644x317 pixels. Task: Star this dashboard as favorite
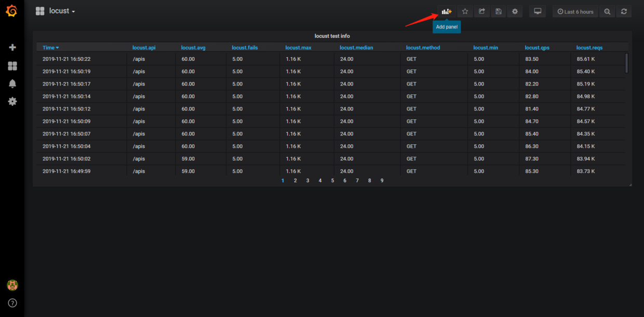point(465,11)
